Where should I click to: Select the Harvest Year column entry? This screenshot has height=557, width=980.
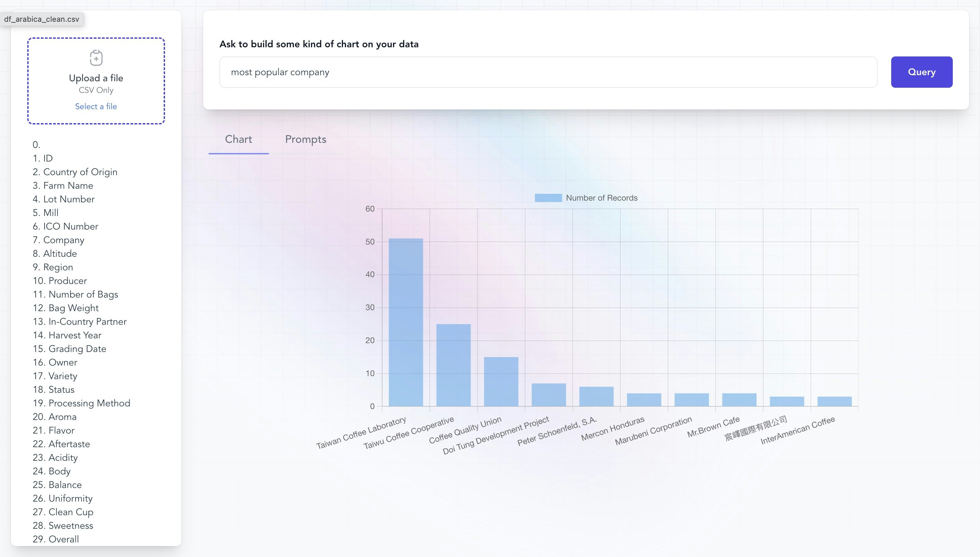pyautogui.click(x=75, y=335)
